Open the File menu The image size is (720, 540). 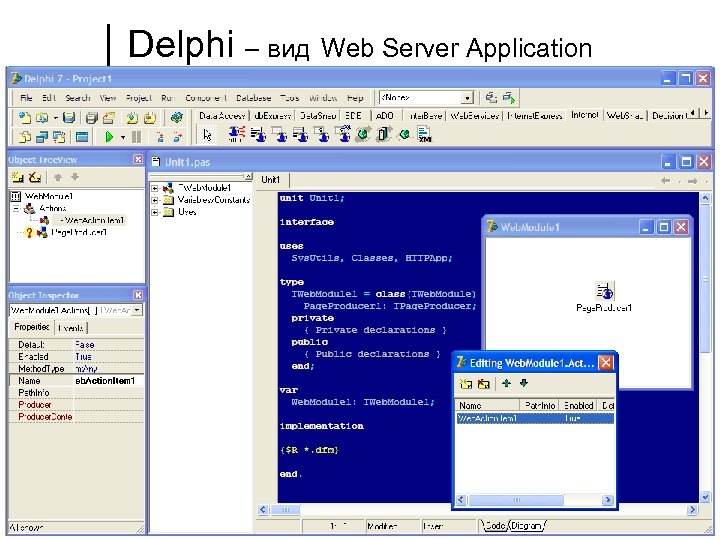click(26, 98)
